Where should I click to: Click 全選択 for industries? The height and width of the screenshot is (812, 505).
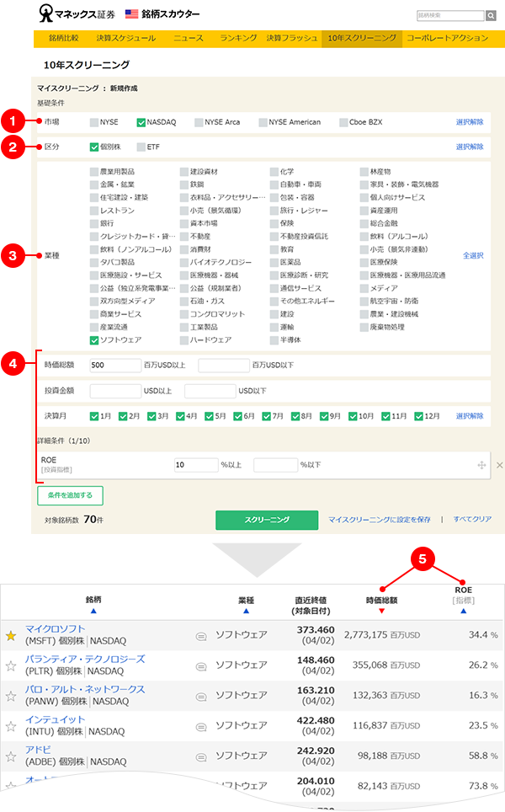(x=473, y=256)
